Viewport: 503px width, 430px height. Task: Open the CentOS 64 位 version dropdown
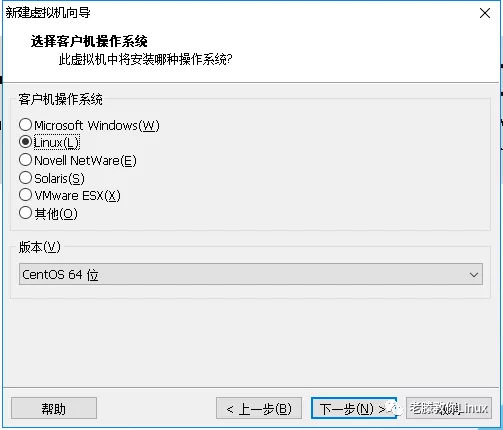click(x=251, y=274)
